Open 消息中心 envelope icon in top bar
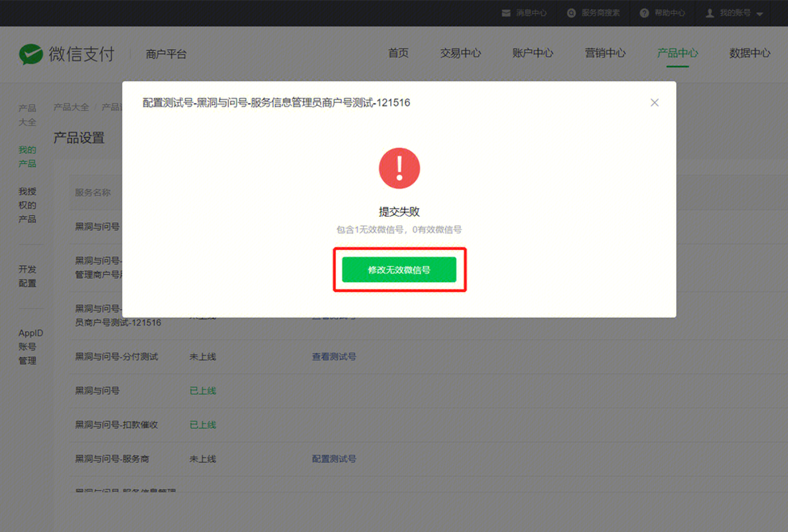Screen dimensions: 788x532 pos(506,13)
